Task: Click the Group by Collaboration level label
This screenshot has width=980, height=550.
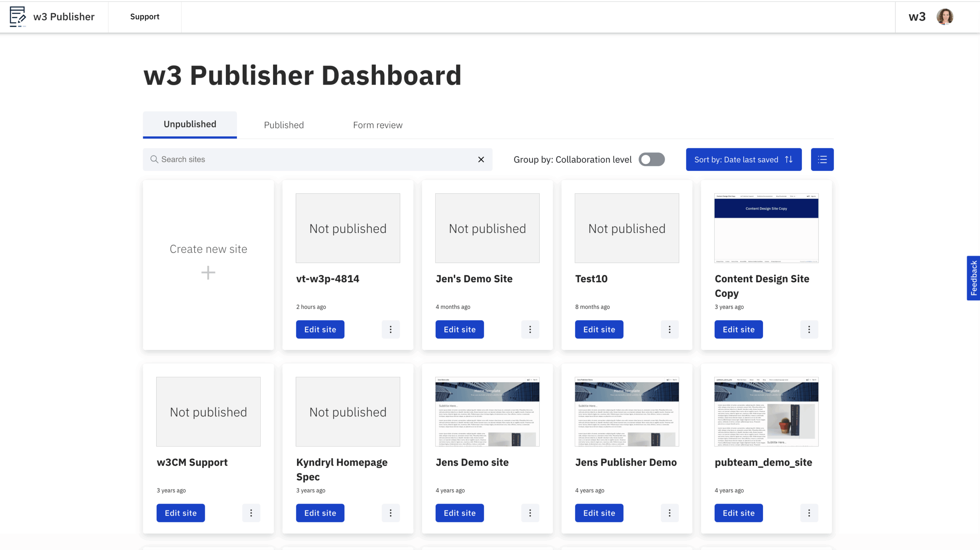Action: pyautogui.click(x=572, y=160)
